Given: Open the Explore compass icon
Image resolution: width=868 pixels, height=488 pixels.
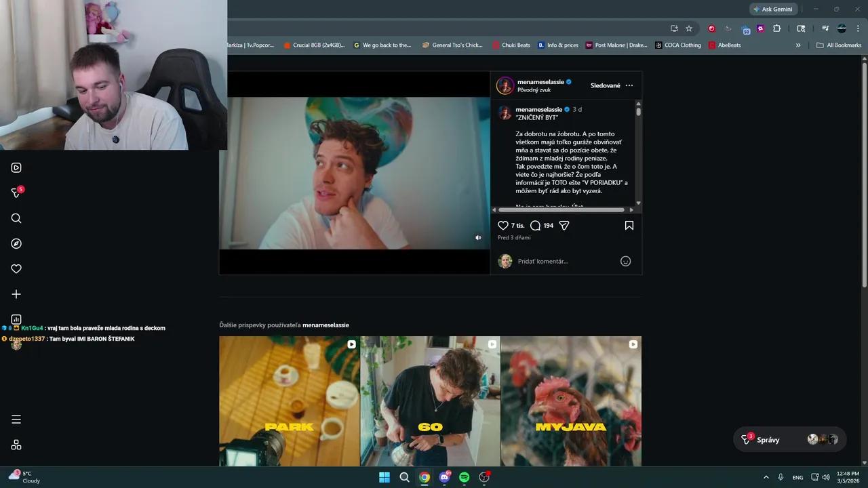Looking at the screenshot, I should click(16, 243).
